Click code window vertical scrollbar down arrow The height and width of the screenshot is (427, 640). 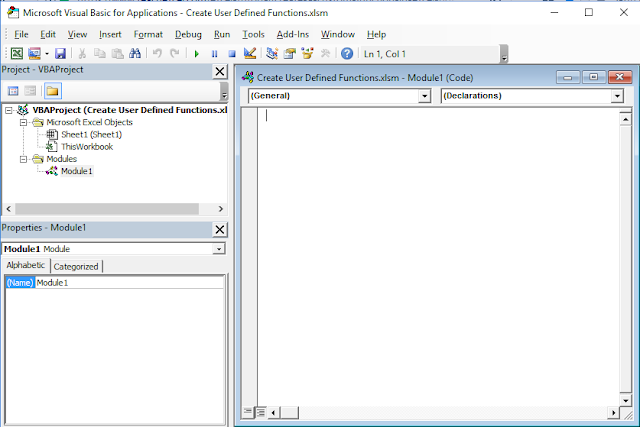click(x=625, y=400)
